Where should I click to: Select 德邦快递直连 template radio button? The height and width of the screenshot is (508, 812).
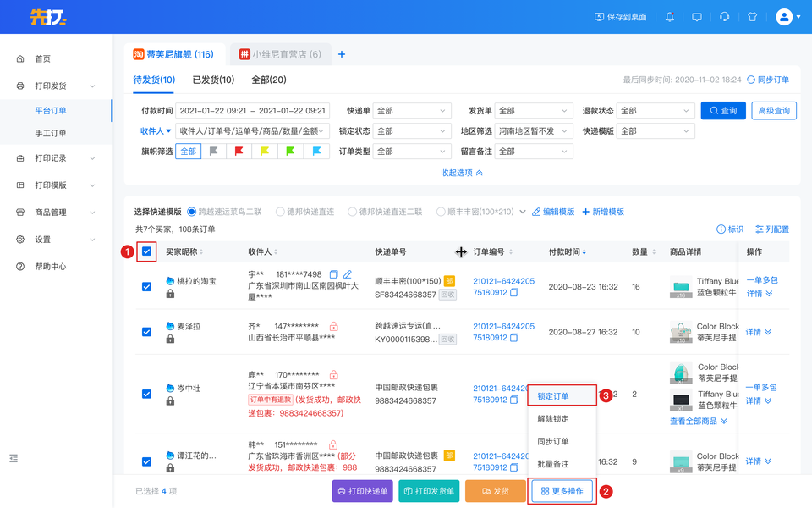pos(280,212)
